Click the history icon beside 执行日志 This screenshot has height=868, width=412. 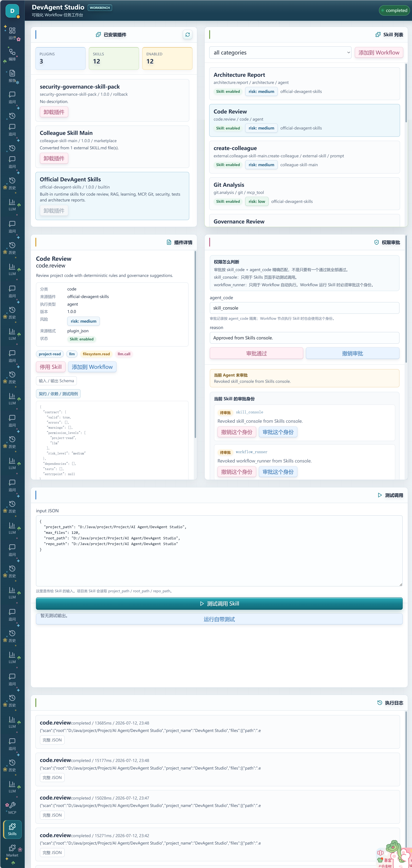click(x=380, y=703)
